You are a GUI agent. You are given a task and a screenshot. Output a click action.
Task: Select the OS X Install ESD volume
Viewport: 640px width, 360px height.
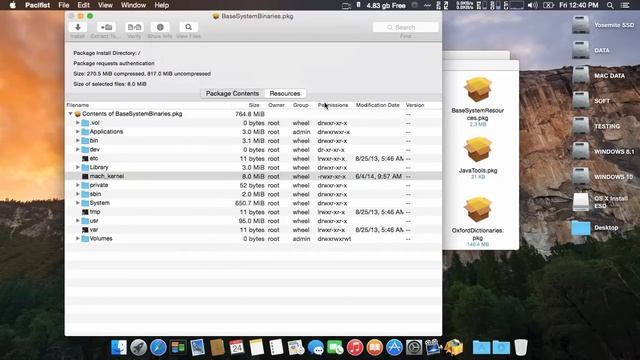coord(580,202)
